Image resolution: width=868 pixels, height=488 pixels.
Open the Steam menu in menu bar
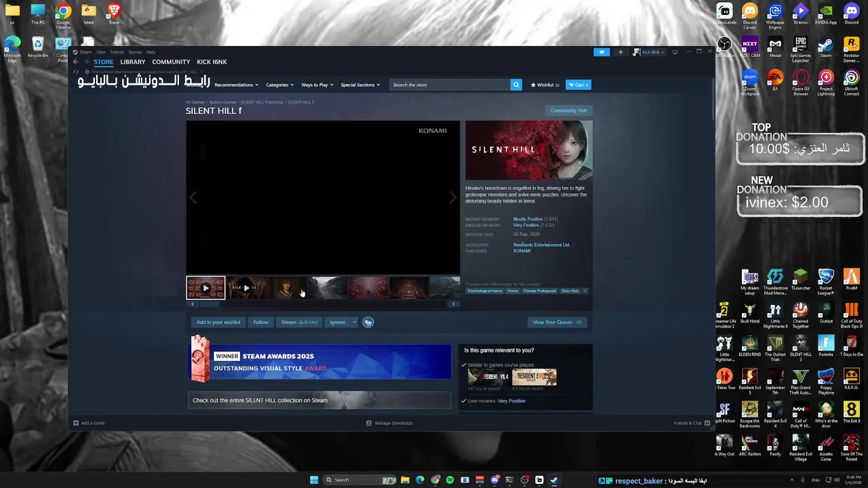pyautogui.click(x=85, y=52)
